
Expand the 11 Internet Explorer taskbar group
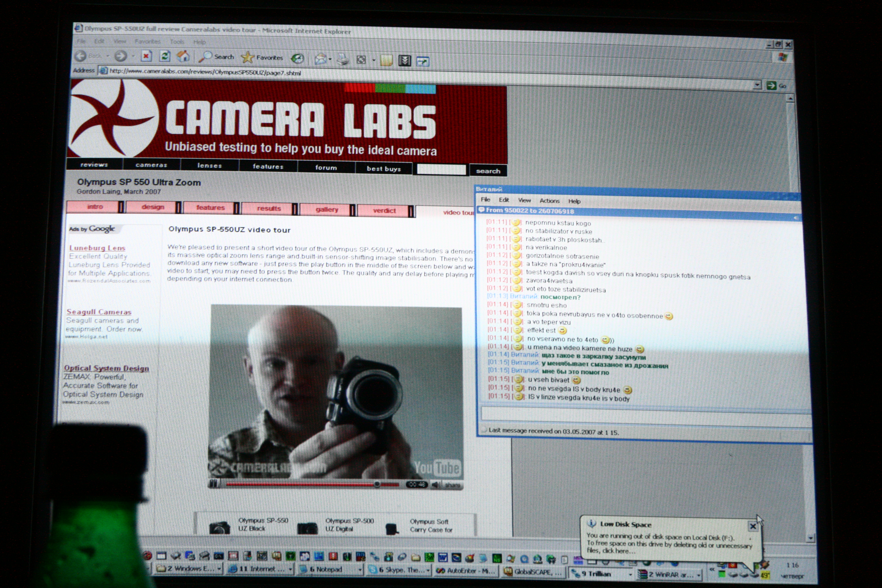click(290, 570)
